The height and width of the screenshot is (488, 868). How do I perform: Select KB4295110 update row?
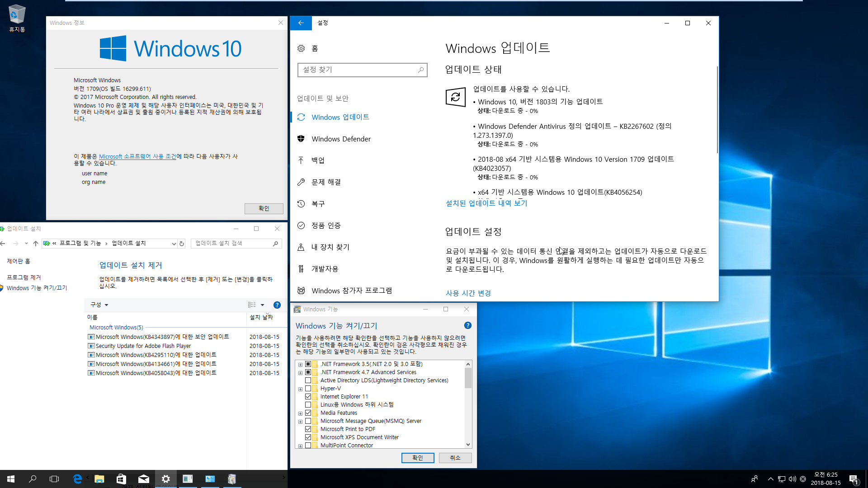point(184,355)
